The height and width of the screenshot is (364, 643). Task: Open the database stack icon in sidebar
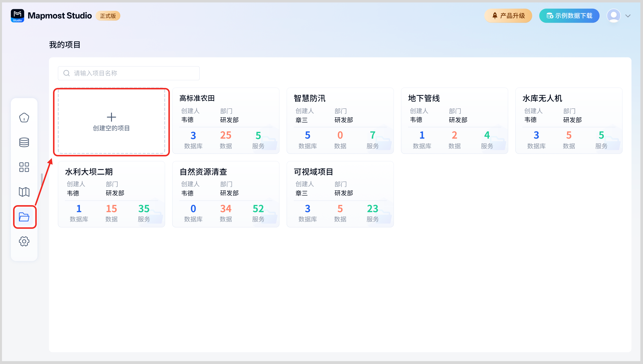click(x=24, y=142)
